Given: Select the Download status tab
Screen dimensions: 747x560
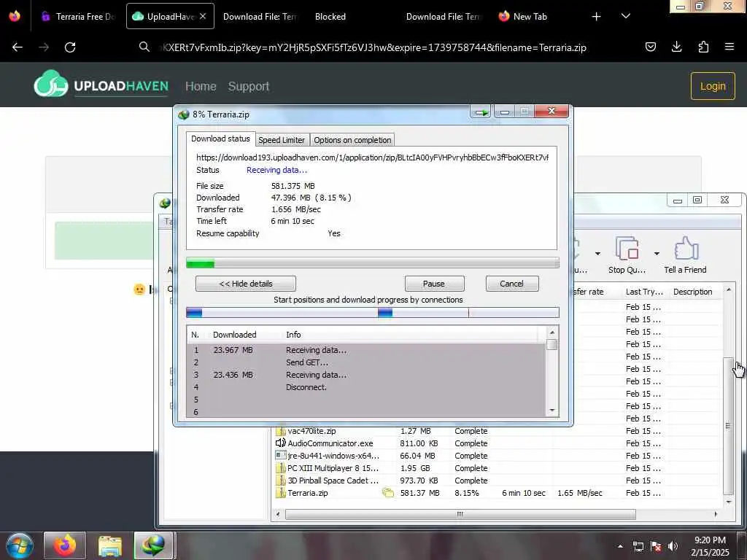Looking at the screenshot, I should (220, 139).
